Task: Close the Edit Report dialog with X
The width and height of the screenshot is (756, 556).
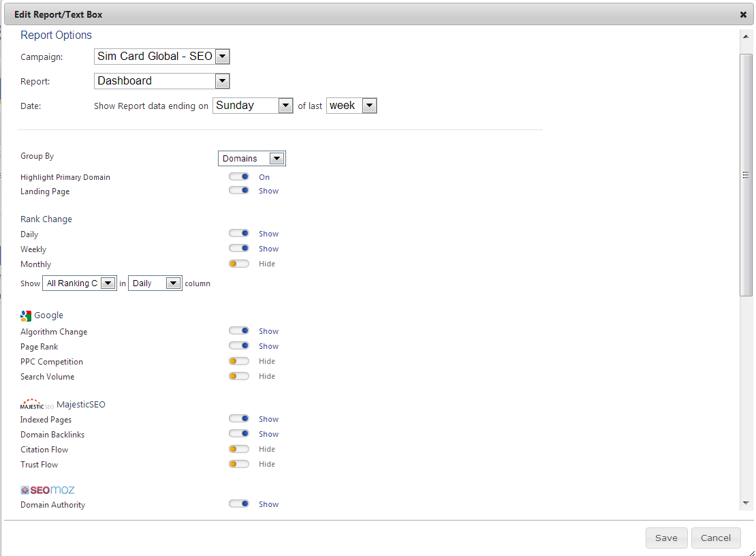Action: point(743,14)
